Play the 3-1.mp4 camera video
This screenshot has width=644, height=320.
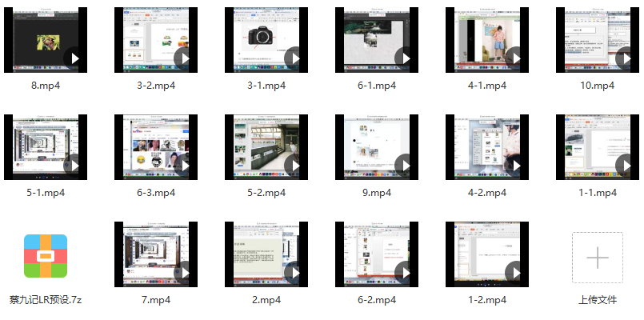click(x=294, y=58)
